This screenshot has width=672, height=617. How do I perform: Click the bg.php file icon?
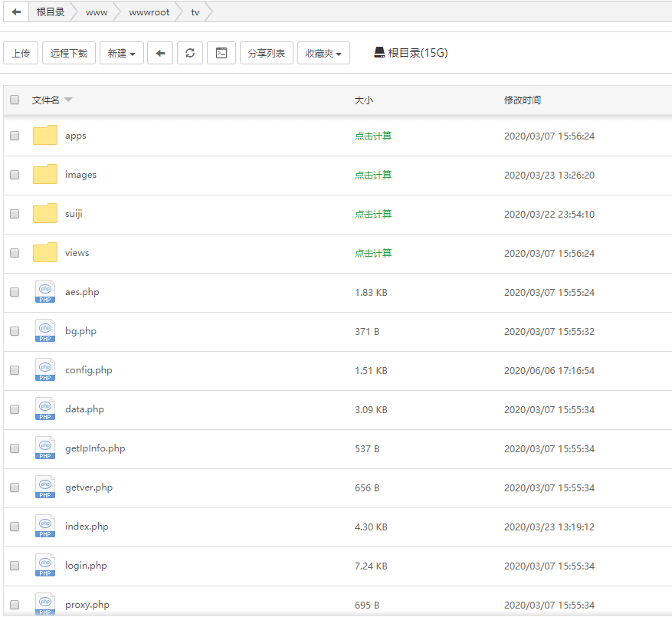tap(45, 330)
